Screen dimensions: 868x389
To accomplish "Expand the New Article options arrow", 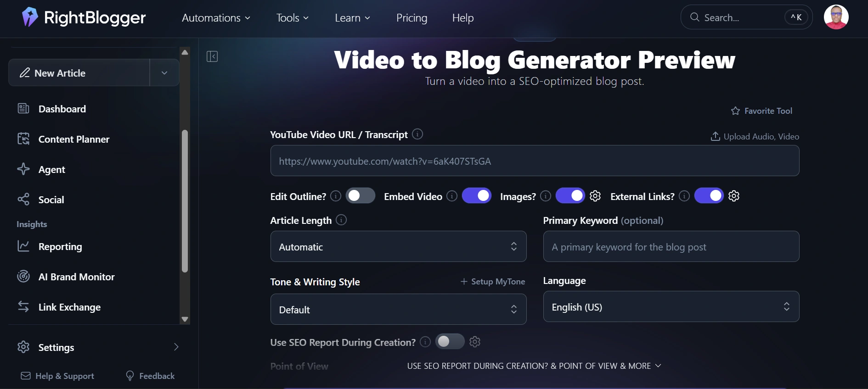I will coord(164,72).
